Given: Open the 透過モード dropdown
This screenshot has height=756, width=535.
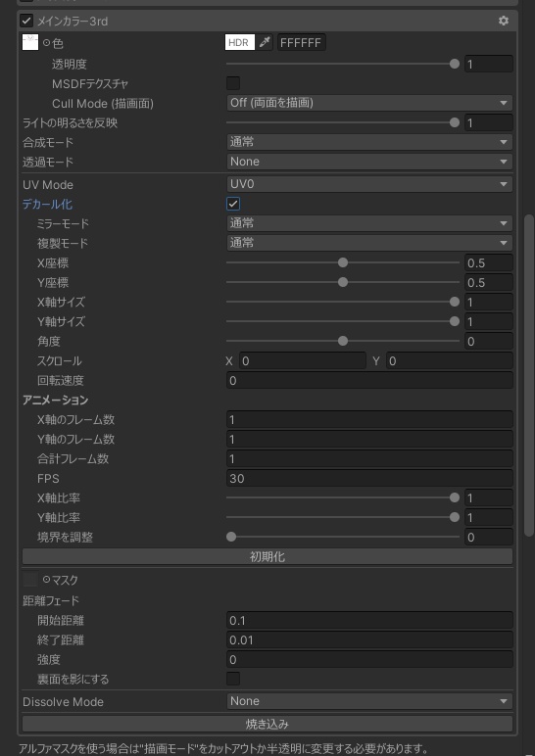Looking at the screenshot, I should 369,162.
